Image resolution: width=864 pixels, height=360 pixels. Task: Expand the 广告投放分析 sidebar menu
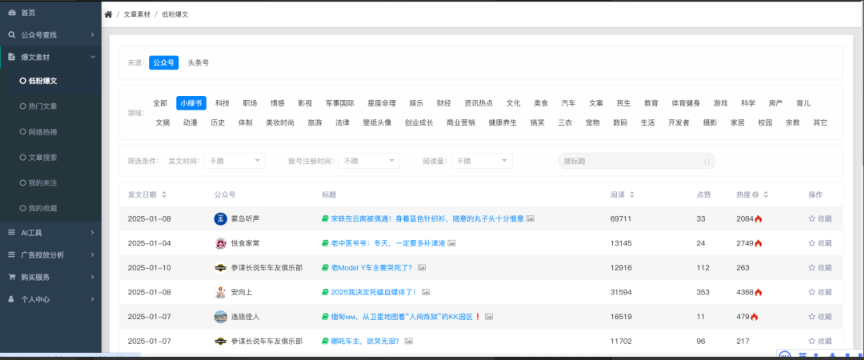click(51, 255)
